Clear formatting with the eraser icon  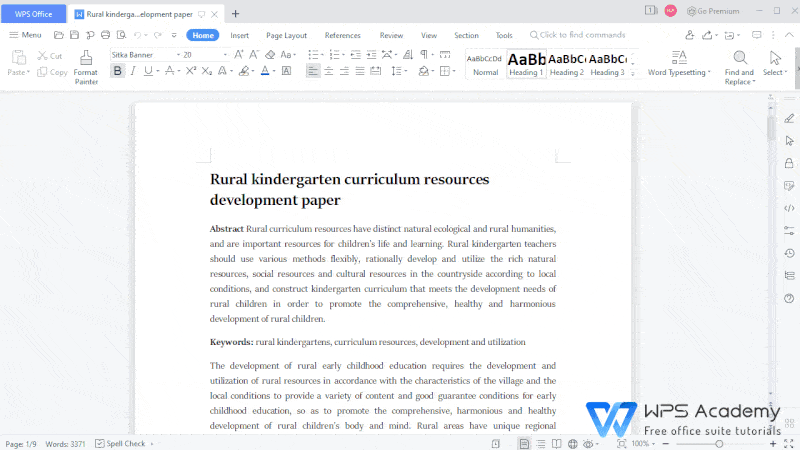(x=270, y=55)
